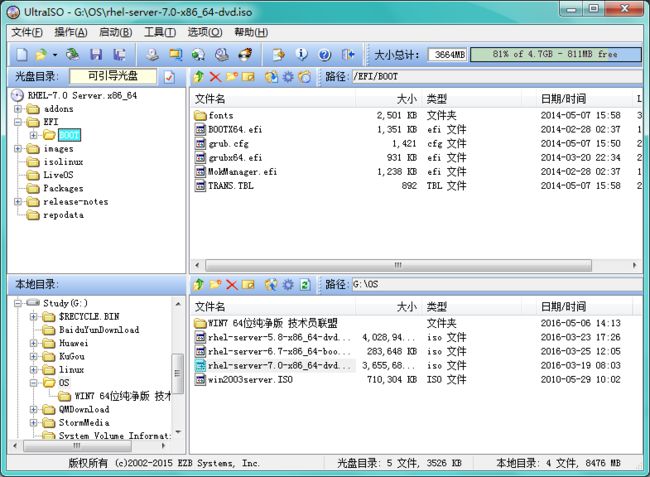The image size is (650, 477).
Task: Click the Compress ISO icon
Action: pos(176,54)
